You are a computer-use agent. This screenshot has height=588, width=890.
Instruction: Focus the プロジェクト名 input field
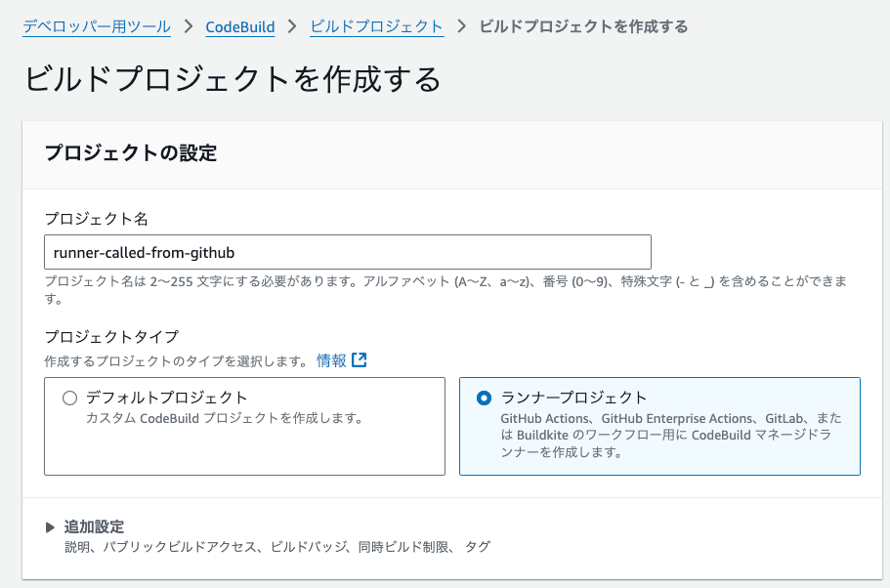[x=348, y=252]
